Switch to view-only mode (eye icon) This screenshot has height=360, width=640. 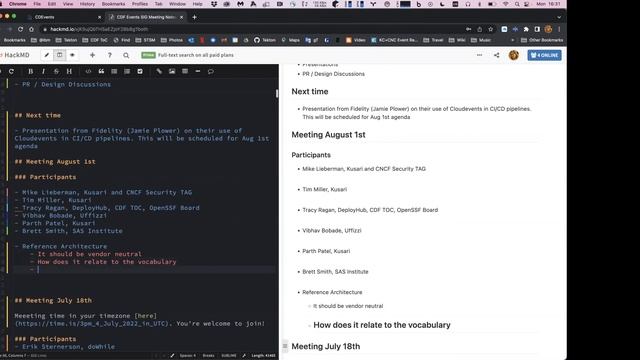pyautogui.click(x=72, y=55)
